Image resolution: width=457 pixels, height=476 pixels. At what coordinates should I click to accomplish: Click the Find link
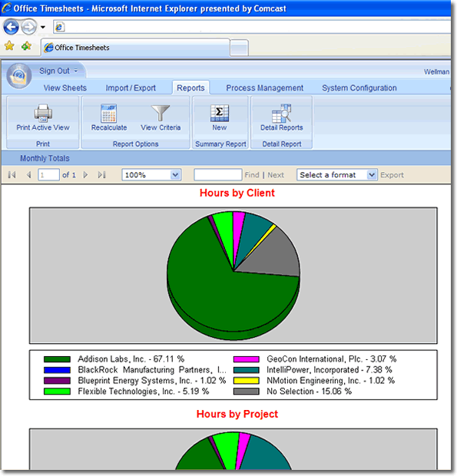[x=252, y=175]
